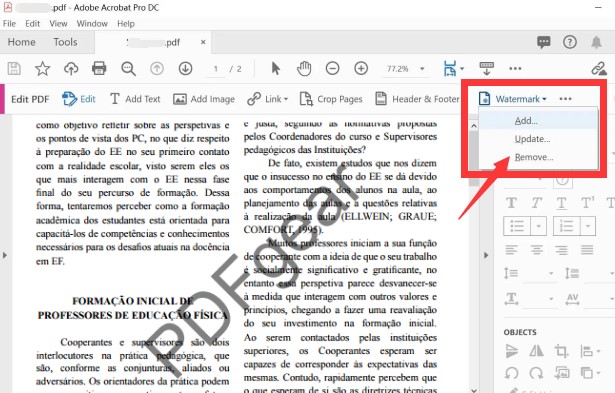Switch to the Tools tab

tap(66, 42)
